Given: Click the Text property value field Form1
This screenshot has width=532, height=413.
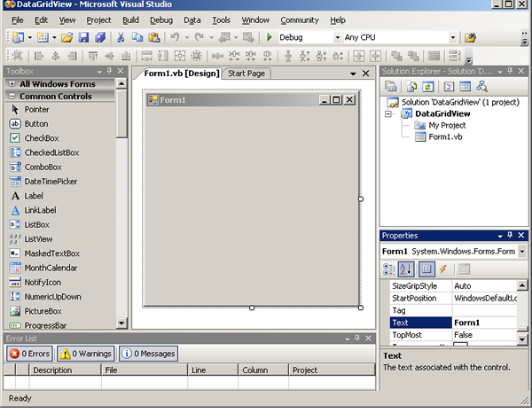Looking at the screenshot, I should pos(484,323).
